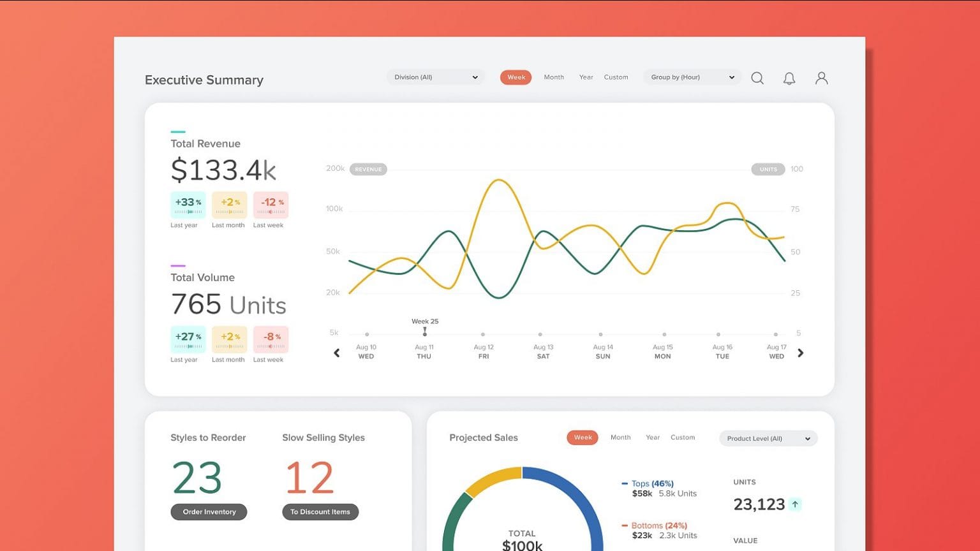
Task: Expand the Product Level (All) dropdown
Action: 768,438
